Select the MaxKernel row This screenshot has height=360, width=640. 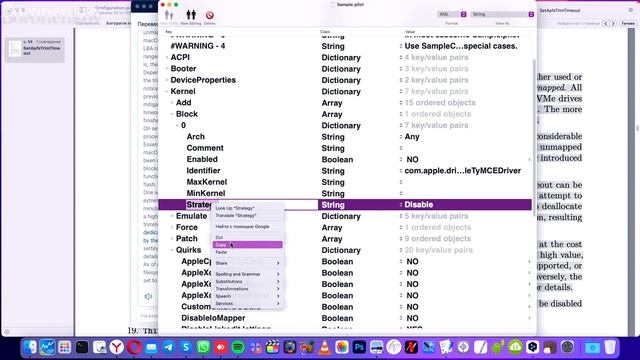click(345, 182)
